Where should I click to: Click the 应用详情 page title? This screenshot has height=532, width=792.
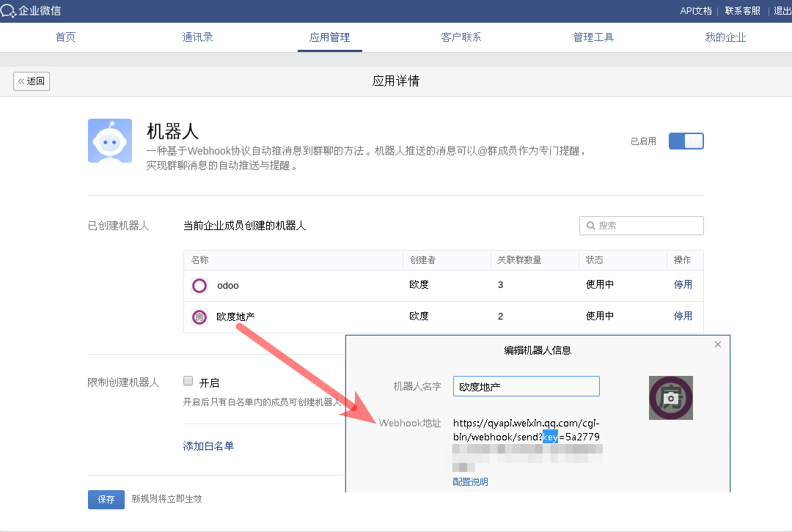(x=396, y=81)
